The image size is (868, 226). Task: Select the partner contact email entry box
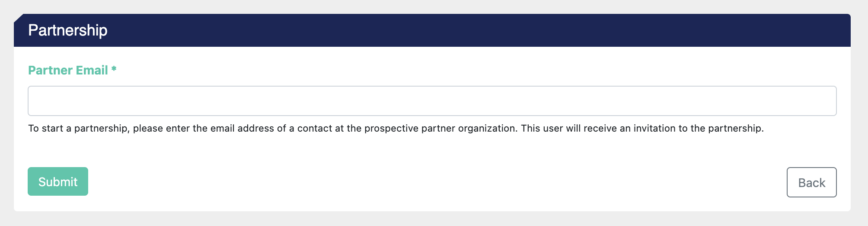[x=432, y=101]
